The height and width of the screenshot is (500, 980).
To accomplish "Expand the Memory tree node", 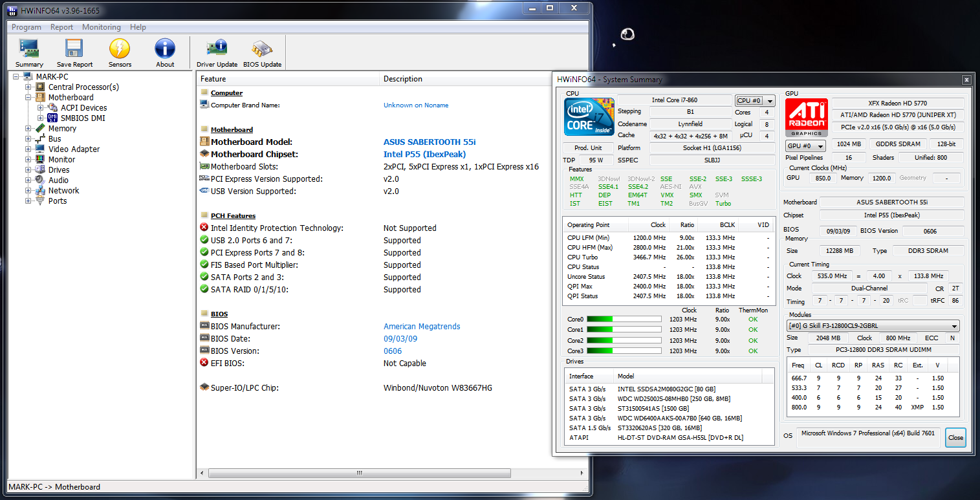I will [x=28, y=129].
